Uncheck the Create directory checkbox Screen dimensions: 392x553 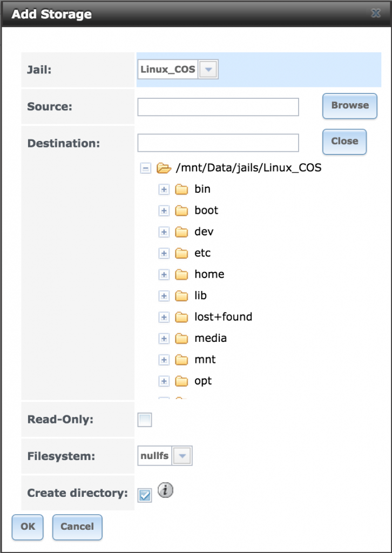point(145,495)
